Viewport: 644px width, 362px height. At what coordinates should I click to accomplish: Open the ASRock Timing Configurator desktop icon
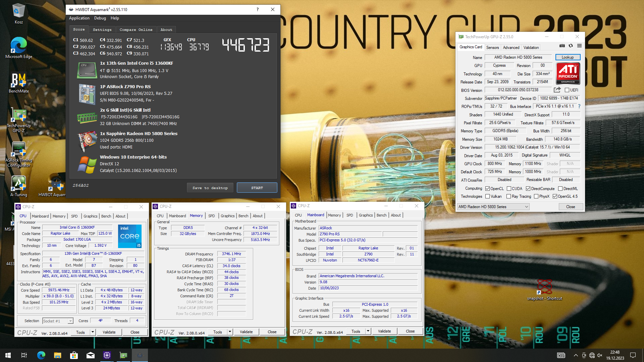19,155
